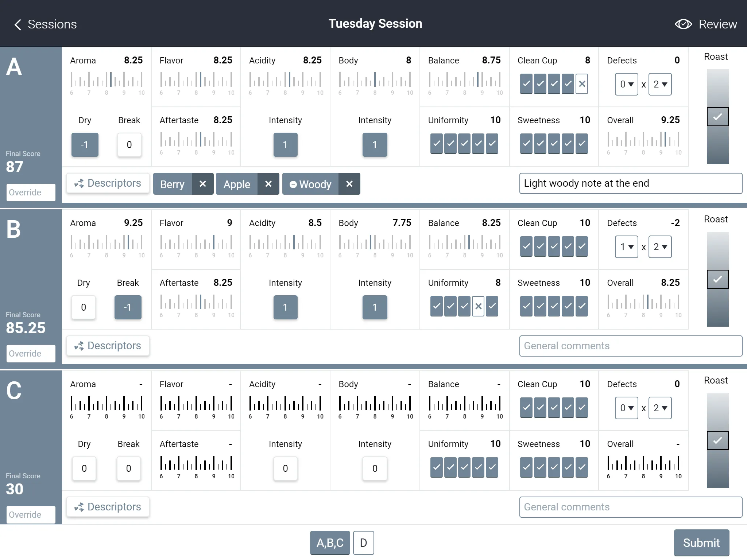The height and width of the screenshot is (560, 747).
Task: Remove the Berry descriptor tag
Action: [x=203, y=183]
